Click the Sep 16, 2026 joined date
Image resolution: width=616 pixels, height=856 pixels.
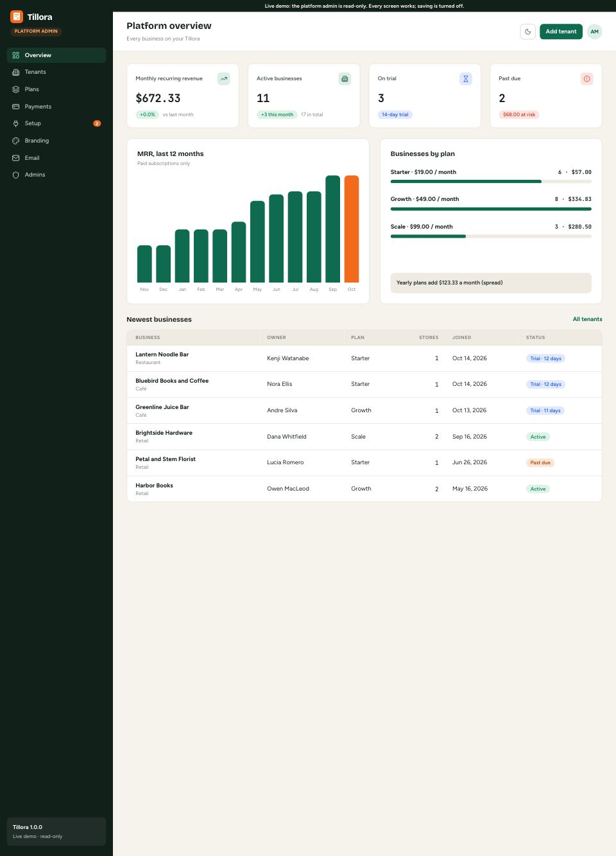[470, 437]
